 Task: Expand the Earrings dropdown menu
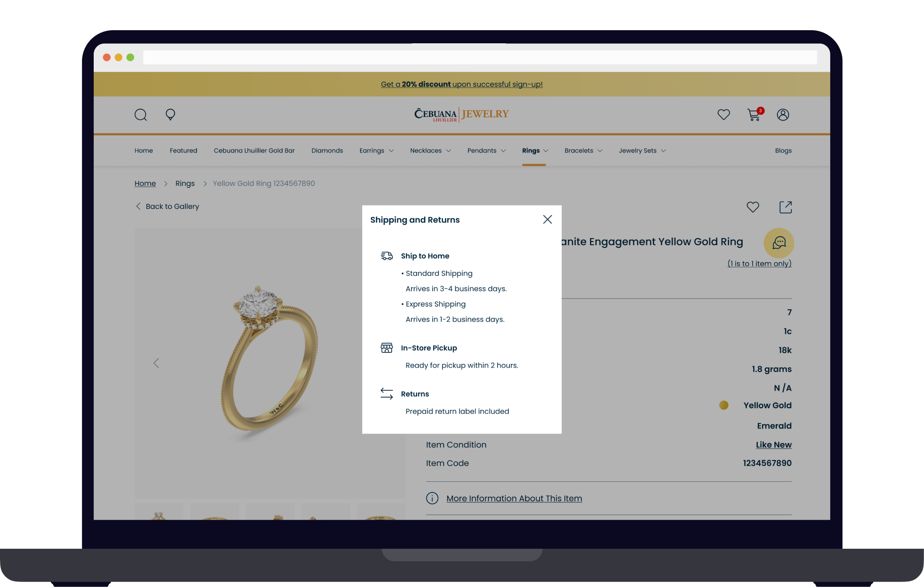[x=376, y=151]
